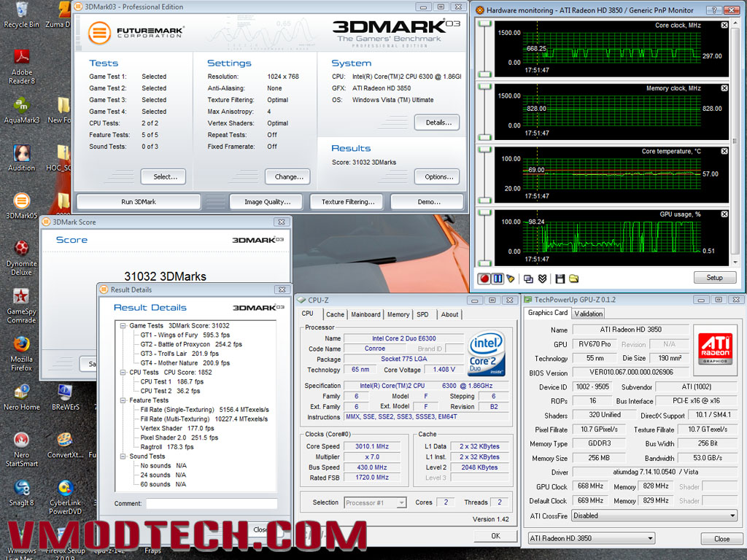
Task: Hide the Memory clock graph using its X box
Action: click(x=724, y=88)
